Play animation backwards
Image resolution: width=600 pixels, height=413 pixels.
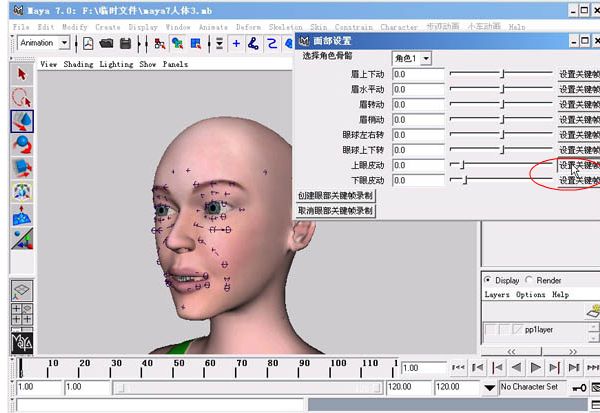tap(516, 367)
